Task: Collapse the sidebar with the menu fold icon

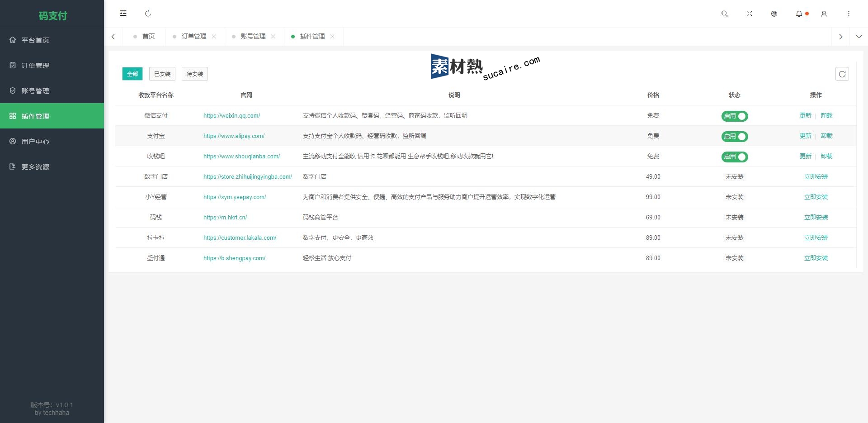Action: coord(123,14)
